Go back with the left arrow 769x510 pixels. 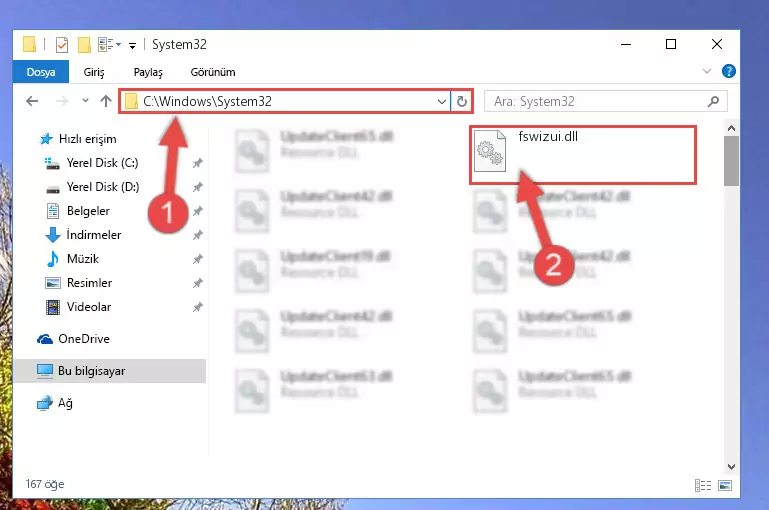32,101
